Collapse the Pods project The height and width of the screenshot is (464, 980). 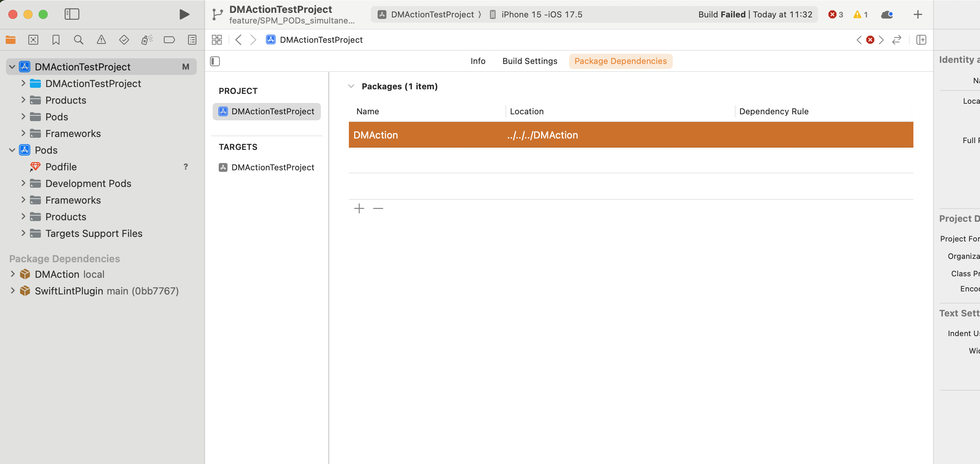click(x=12, y=150)
